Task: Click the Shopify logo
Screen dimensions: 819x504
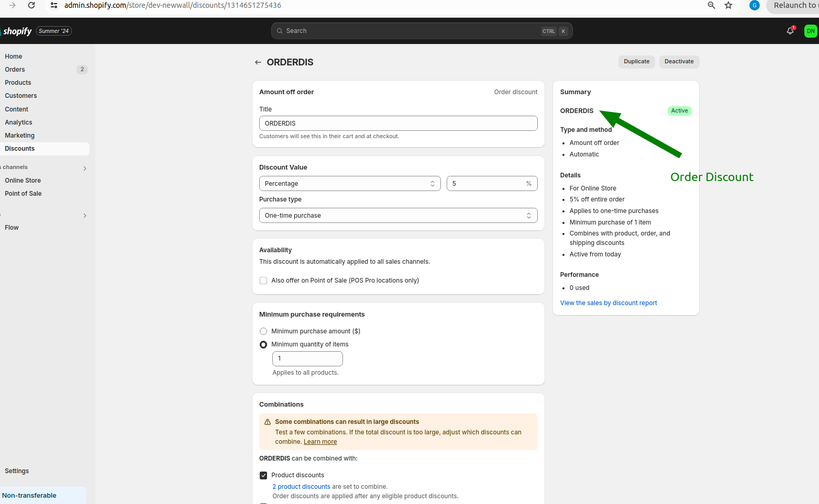Action: click(x=17, y=31)
